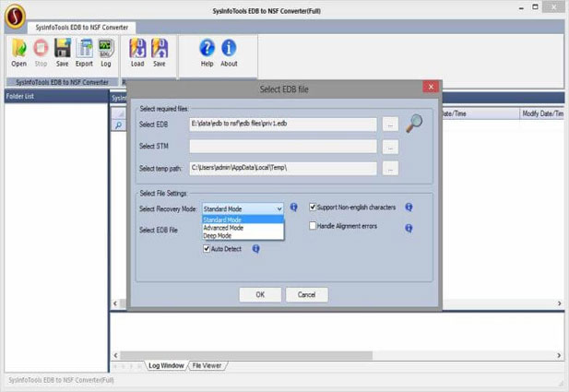This screenshot has width=569, height=392.
Task: Click the log pane horizontal scrollbar thumb
Action: point(246,355)
